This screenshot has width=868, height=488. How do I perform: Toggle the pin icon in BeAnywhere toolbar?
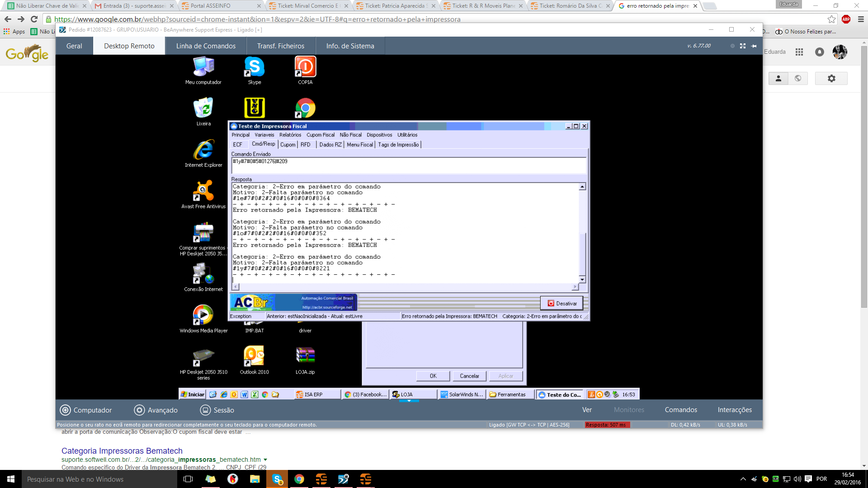754,46
